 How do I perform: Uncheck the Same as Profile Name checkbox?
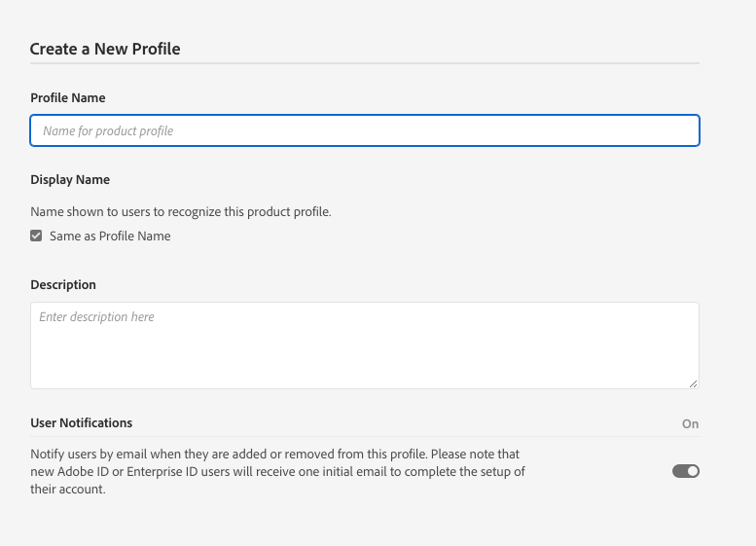coord(36,236)
